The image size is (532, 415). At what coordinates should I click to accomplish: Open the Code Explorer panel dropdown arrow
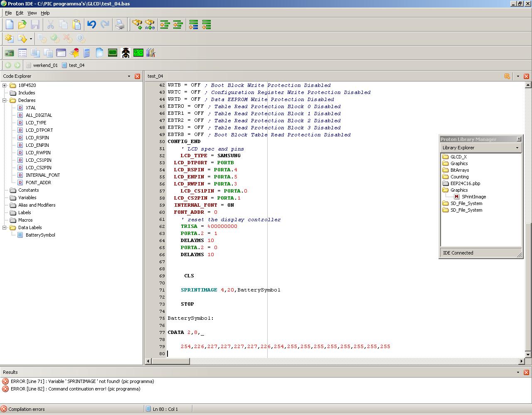point(129,76)
